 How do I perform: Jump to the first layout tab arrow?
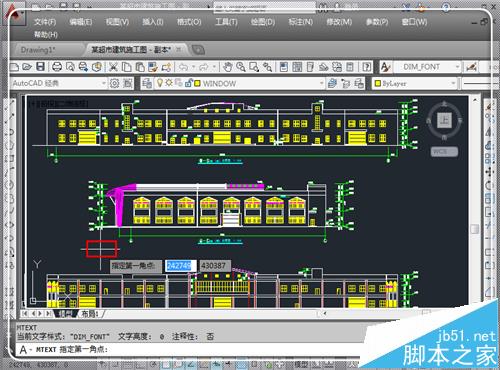click(x=25, y=313)
